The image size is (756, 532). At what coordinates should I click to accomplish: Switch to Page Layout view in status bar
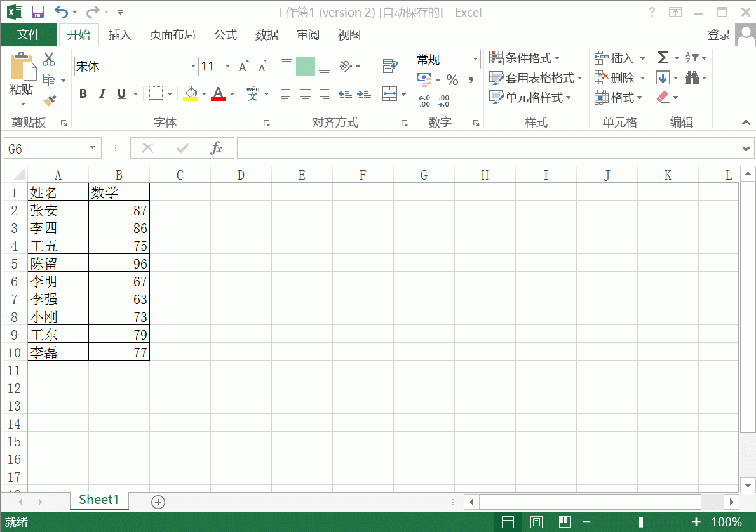tap(536, 522)
